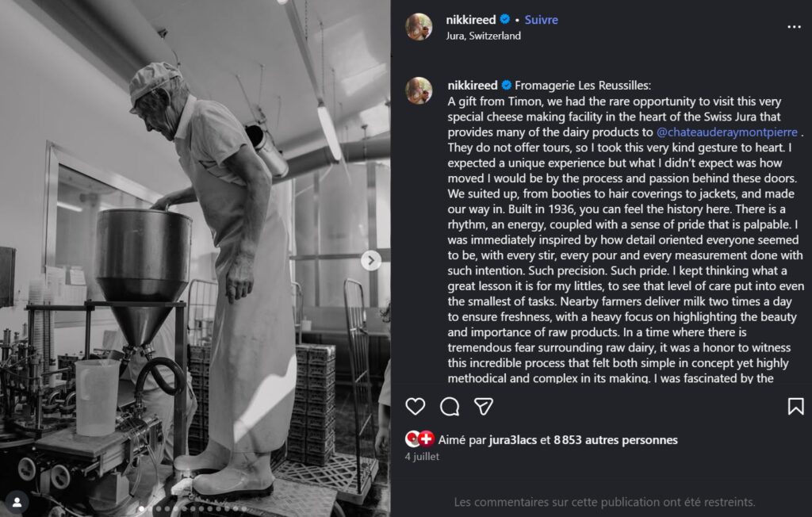Jump to the second carousel dot indicator
This screenshot has width=812, height=517.
coord(150,508)
